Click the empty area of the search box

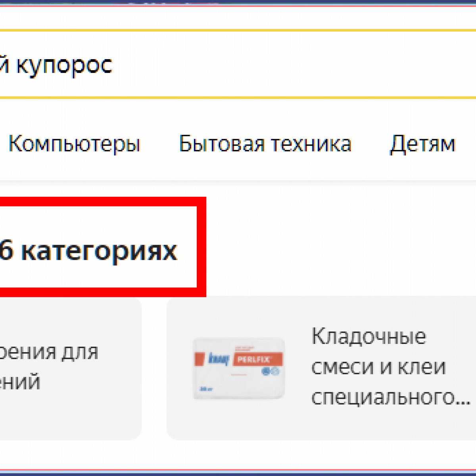click(x=297, y=64)
